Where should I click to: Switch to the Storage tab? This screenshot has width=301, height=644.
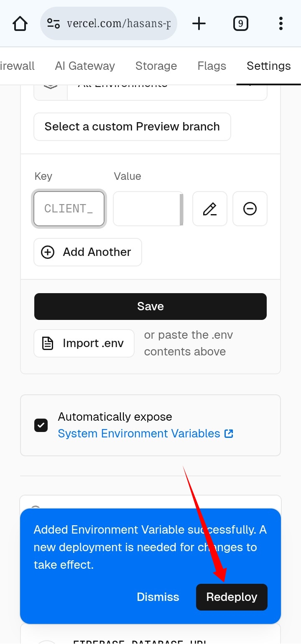(156, 66)
